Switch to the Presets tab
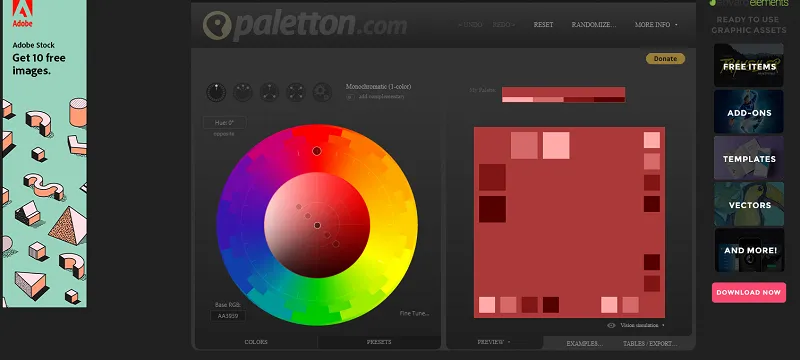Image resolution: width=800 pixels, height=360 pixels. click(x=379, y=342)
